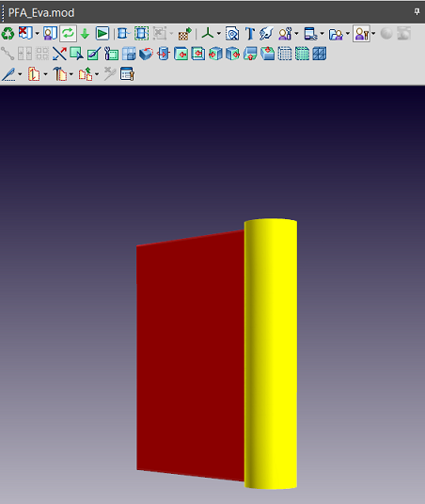Click the magnifier search document icon
The image size is (425, 504).
[232, 34]
